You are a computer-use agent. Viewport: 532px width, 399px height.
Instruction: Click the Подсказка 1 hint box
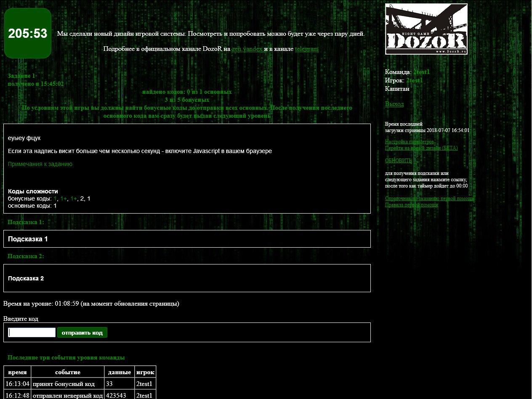[x=187, y=239]
